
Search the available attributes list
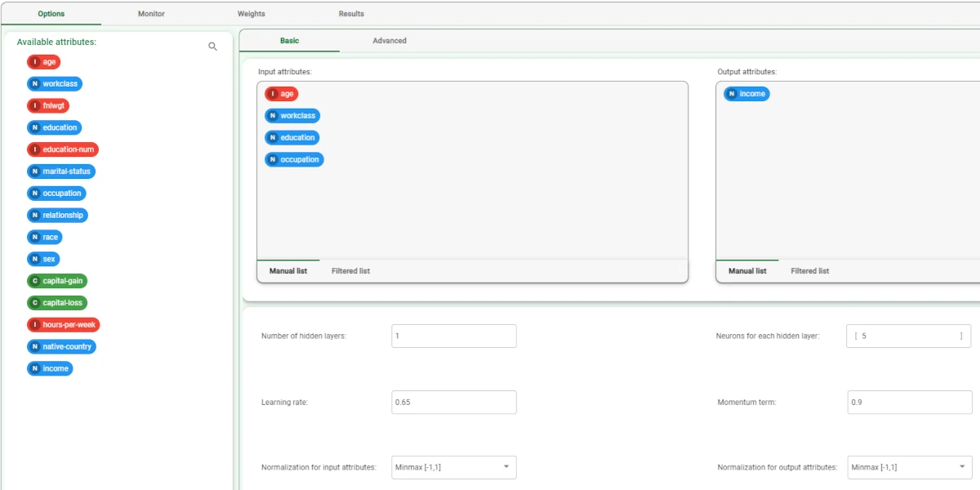tap(213, 47)
